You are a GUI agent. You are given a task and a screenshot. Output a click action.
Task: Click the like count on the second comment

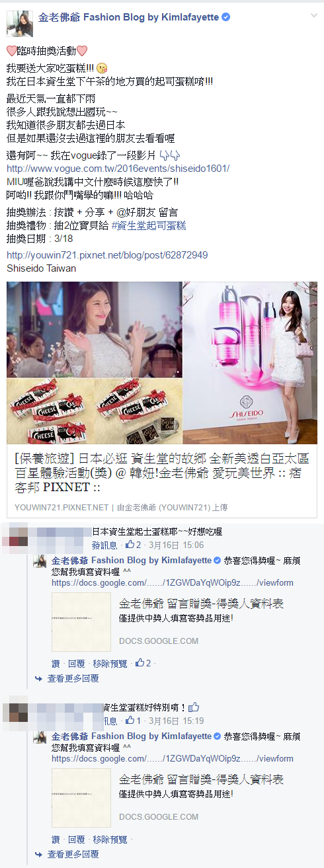pos(134,721)
